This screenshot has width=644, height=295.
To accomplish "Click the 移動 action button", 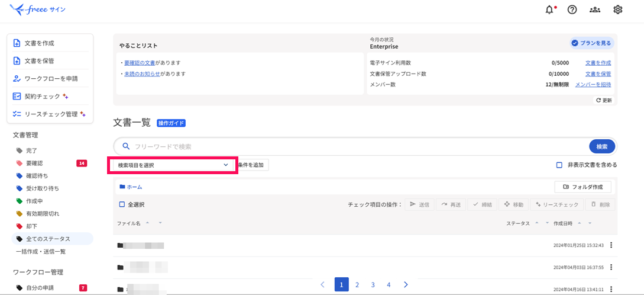I will pos(513,204).
